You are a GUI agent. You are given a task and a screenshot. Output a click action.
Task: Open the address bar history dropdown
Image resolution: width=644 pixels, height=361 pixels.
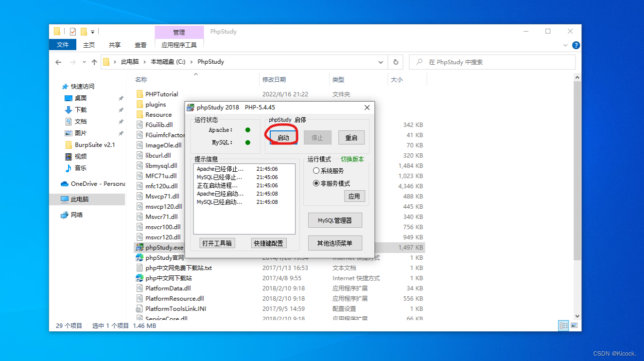381,62
